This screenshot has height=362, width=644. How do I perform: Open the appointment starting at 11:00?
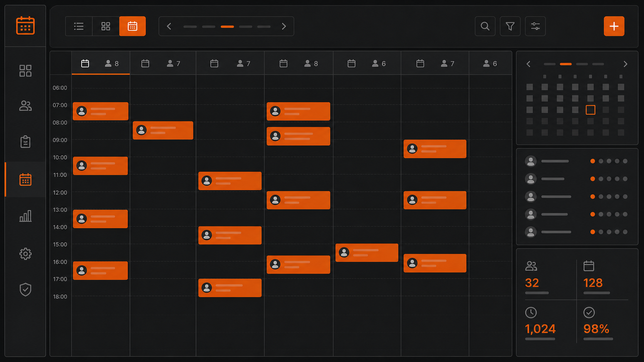pos(230,181)
